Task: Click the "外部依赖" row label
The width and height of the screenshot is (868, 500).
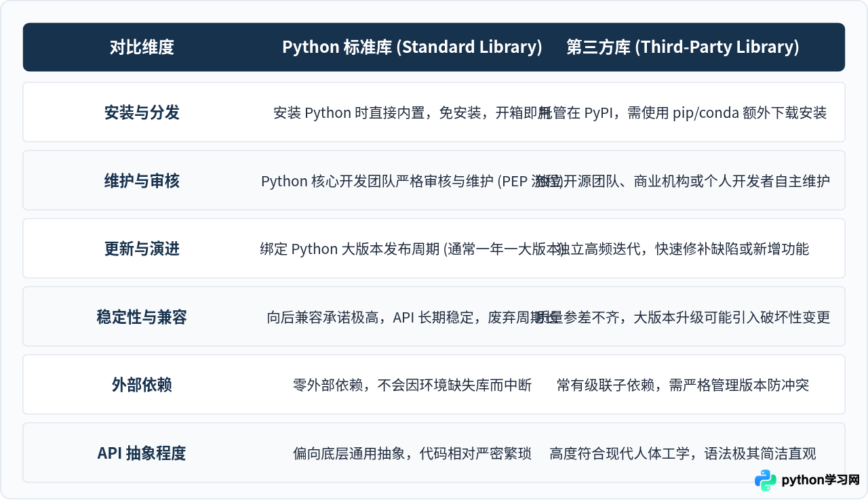Action: click(x=142, y=385)
